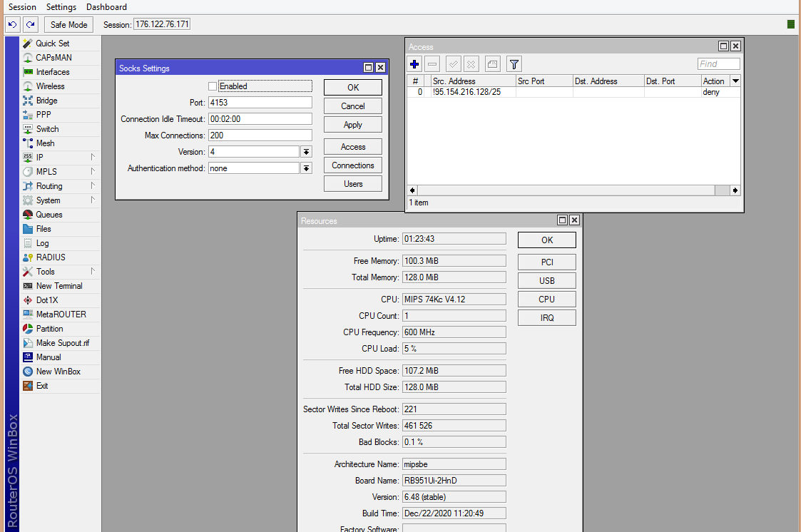The height and width of the screenshot is (532, 801).
Task: Open MetaROUTER from the sidebar
Action: pyautogui.click(x=61, y=314)
